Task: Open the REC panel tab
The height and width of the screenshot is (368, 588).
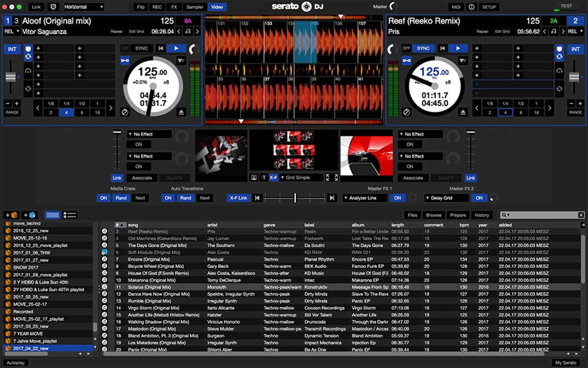Action: [157, 7]
